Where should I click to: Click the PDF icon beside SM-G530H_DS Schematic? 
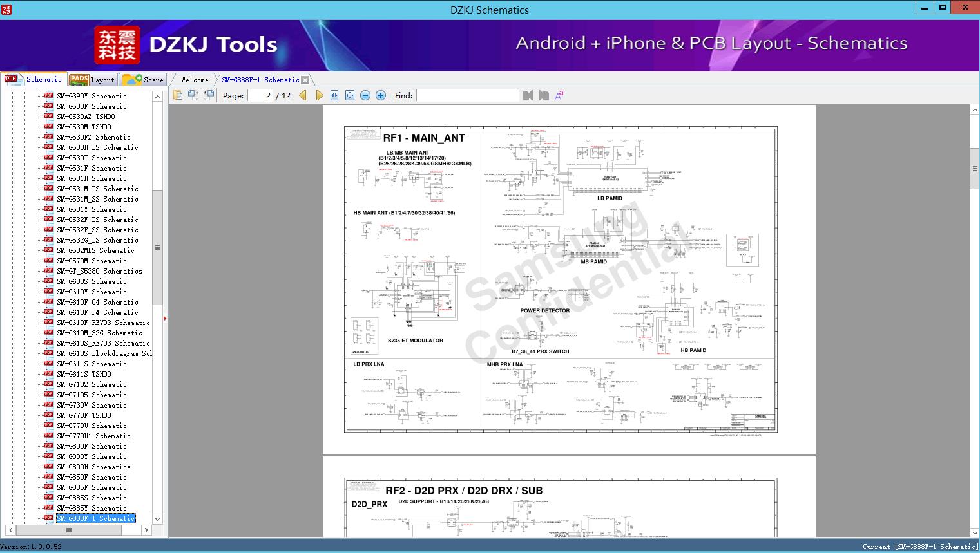coord(48,147)
